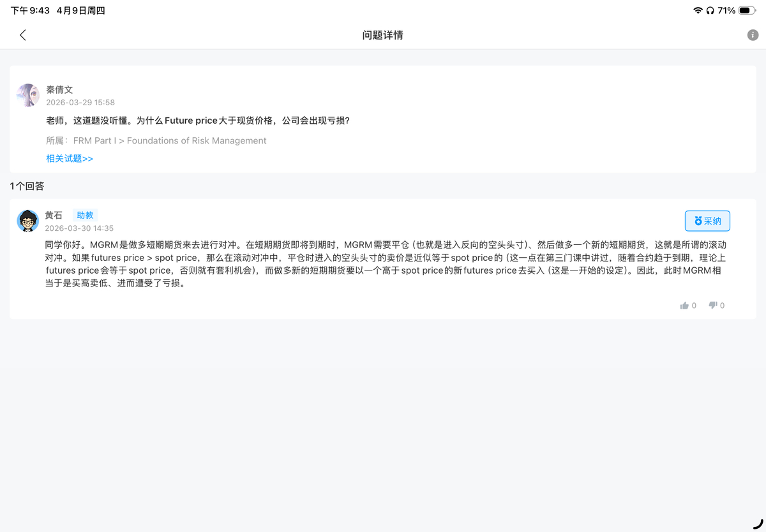Tap the question text about Future price
The height and width of the screenshot is (532, 766).
pos(198,121)
